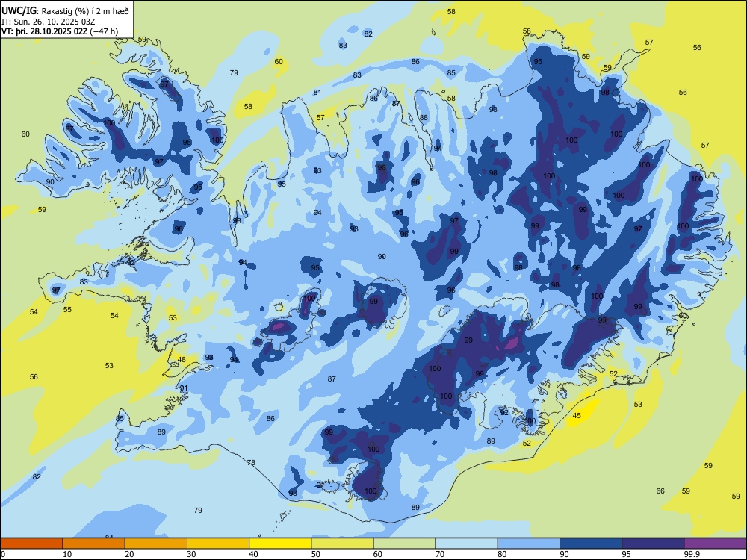Viewport: 747px width, 560px height.
Task: Select the orange 10–20 legend color band
Action: (x=94, y=544)
